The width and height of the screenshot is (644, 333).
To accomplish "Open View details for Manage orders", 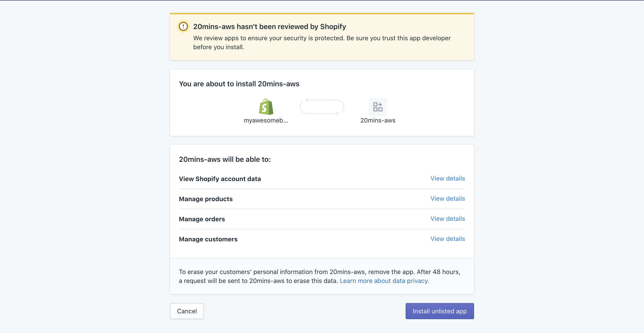I will click(x=447, y=219).
